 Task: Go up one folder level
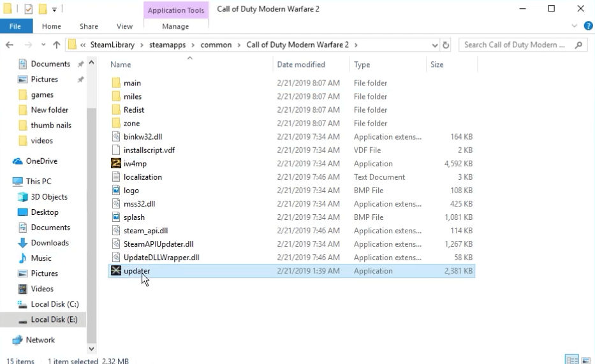click(57, 45)
